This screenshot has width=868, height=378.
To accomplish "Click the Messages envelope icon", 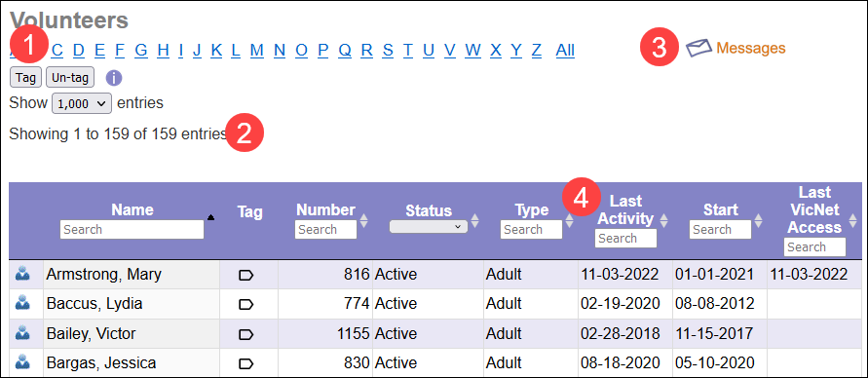I will pos(699,48).
